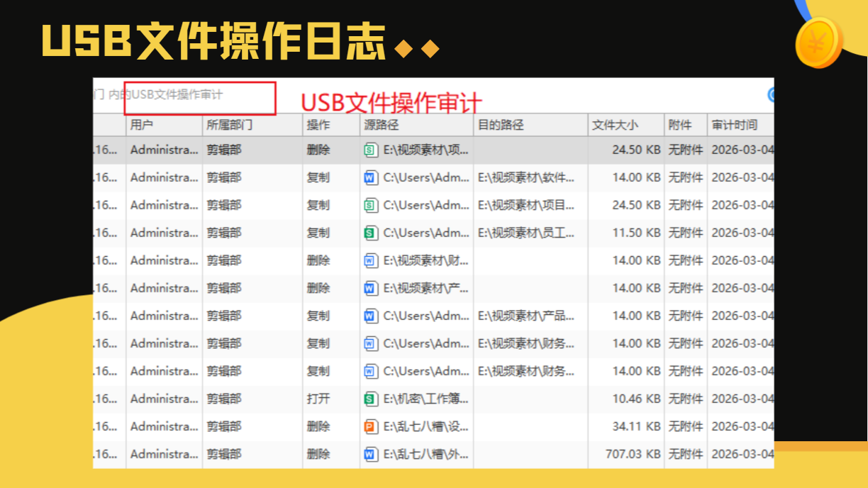This screenshot has width=868, height=488.
Task: Select the 删除 cell in the 707.03 KB row
Action: (318, 454)
